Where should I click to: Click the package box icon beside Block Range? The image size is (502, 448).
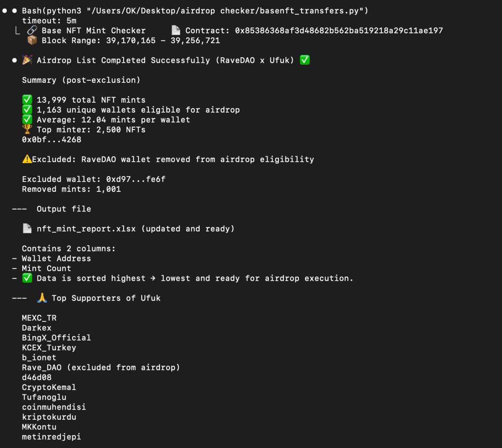32,40
